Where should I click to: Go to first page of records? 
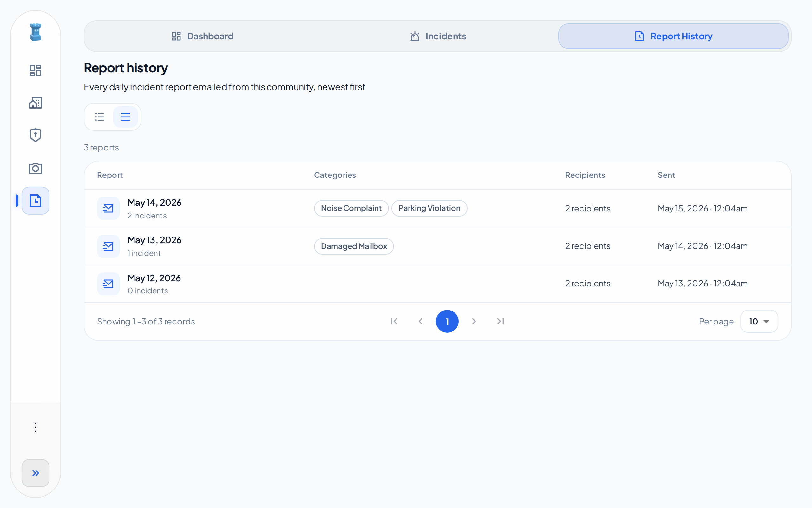point(394,322)
